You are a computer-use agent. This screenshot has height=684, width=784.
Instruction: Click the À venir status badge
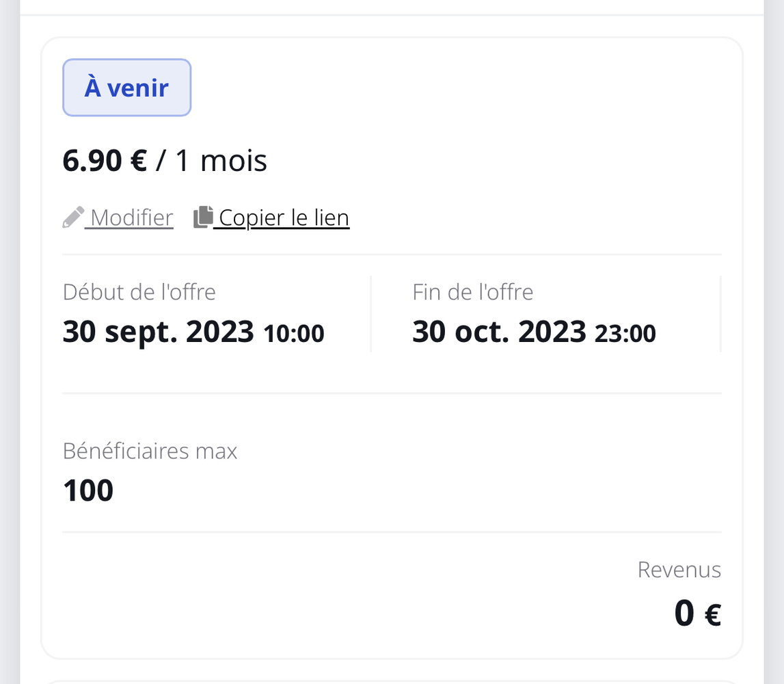click(126, 88)
